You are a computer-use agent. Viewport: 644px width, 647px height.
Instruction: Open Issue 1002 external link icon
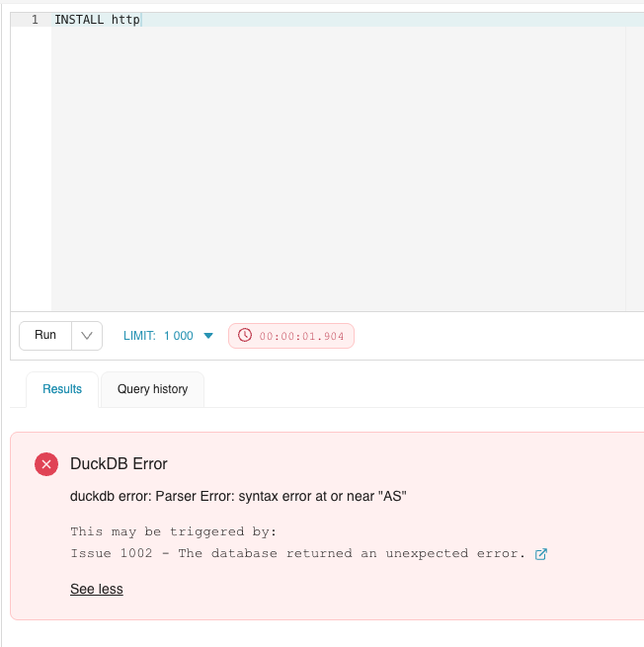click(x=541, y=554)
